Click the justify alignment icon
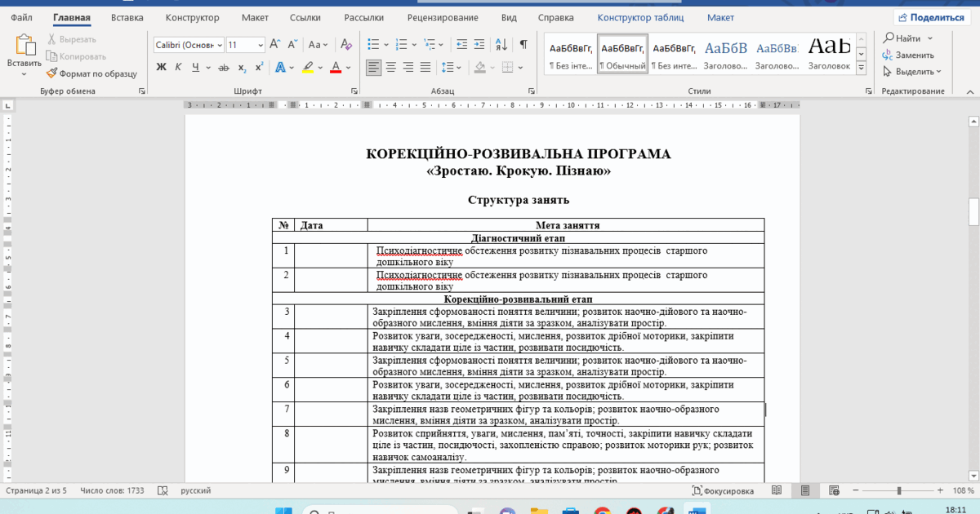Viewport: 980px width, 514px height. 427,67
